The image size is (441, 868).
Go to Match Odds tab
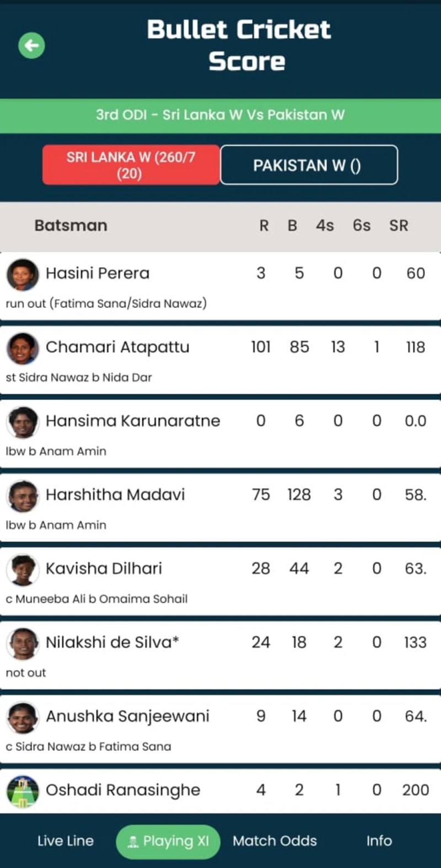[275, 840]
